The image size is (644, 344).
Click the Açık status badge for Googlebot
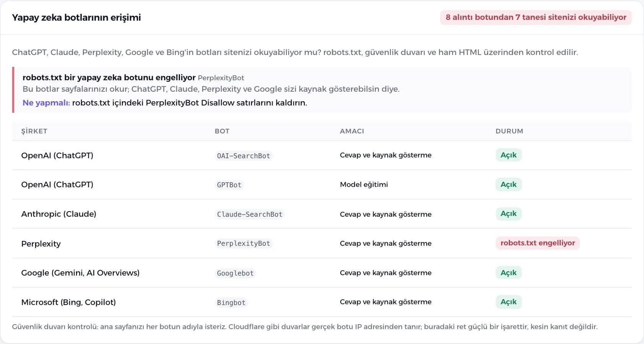[x=508, y=273]
